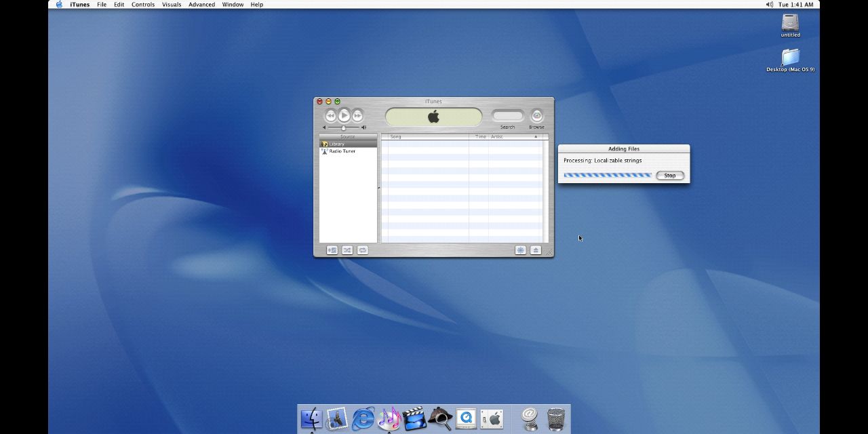Image resolution: width=868 pixels, height=434 pixels.
Task: Toggle shuffle mode button
Action: pos(347,250)
